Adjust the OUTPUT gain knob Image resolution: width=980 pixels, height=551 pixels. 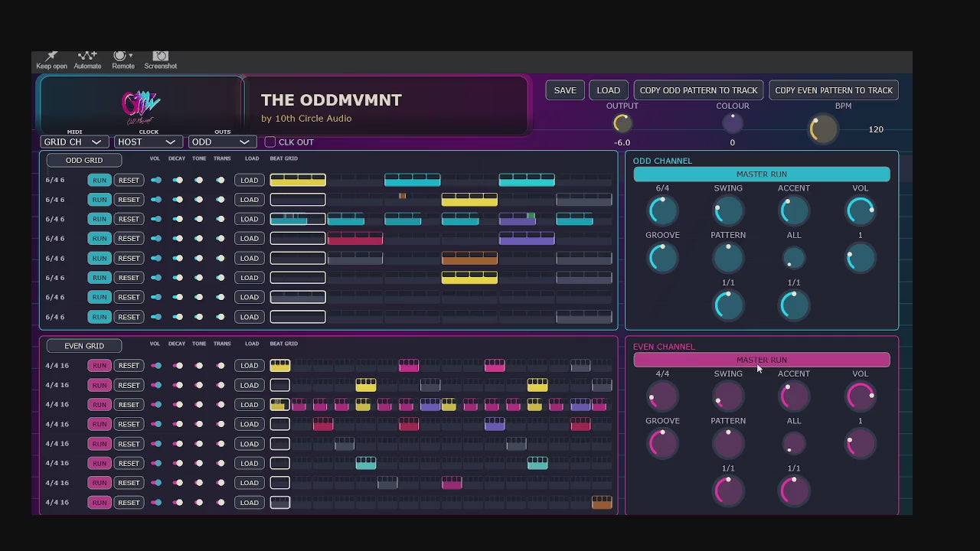coord(622,123)
